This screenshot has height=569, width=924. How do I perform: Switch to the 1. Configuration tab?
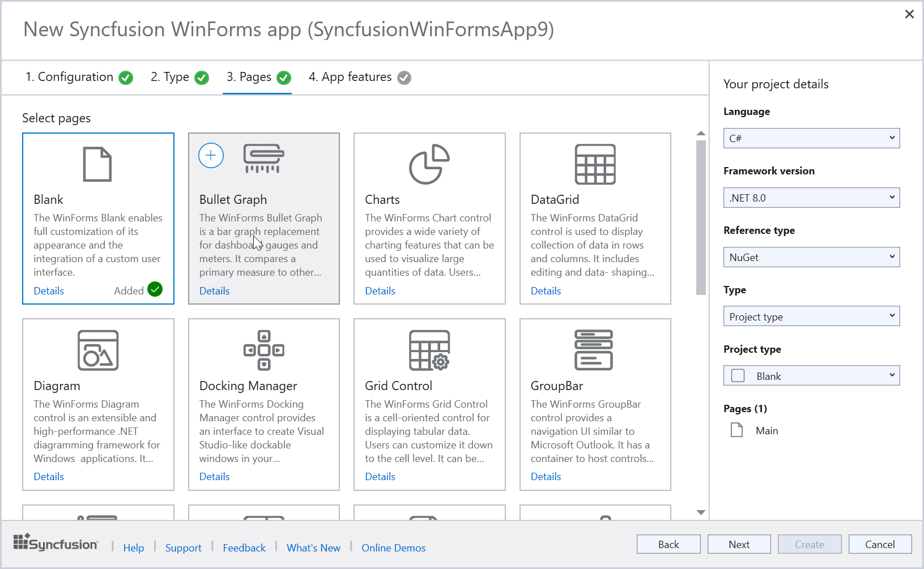click(79, 77)
